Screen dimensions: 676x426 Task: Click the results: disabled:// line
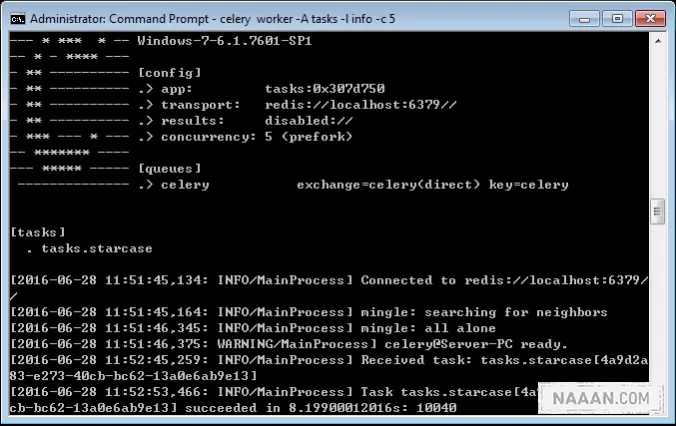[x=257, y=121]
